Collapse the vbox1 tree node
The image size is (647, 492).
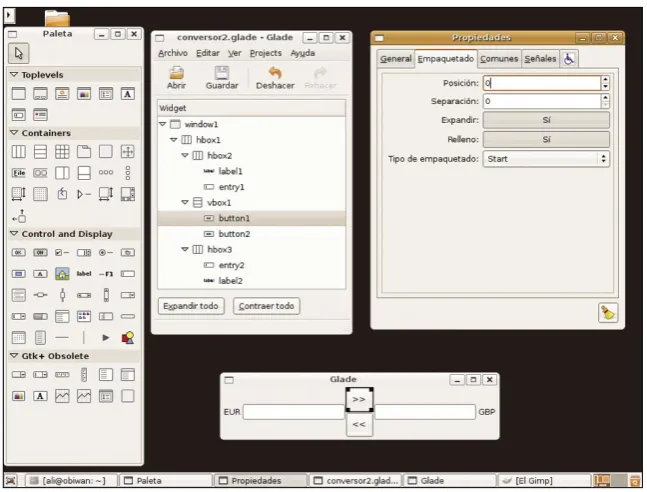pyautogui.click(x=185, y=202)
